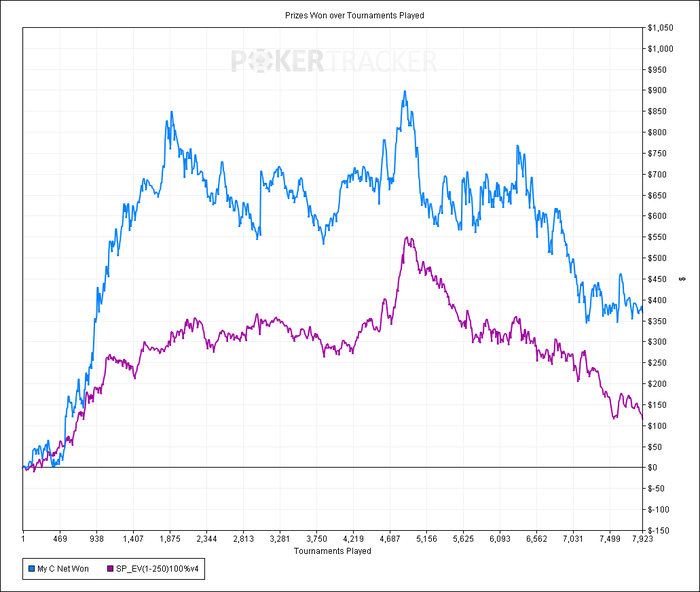Click the chart title Prizes Won over Tournaments Played
Screen dimensions: 700x592
[354, 16]
